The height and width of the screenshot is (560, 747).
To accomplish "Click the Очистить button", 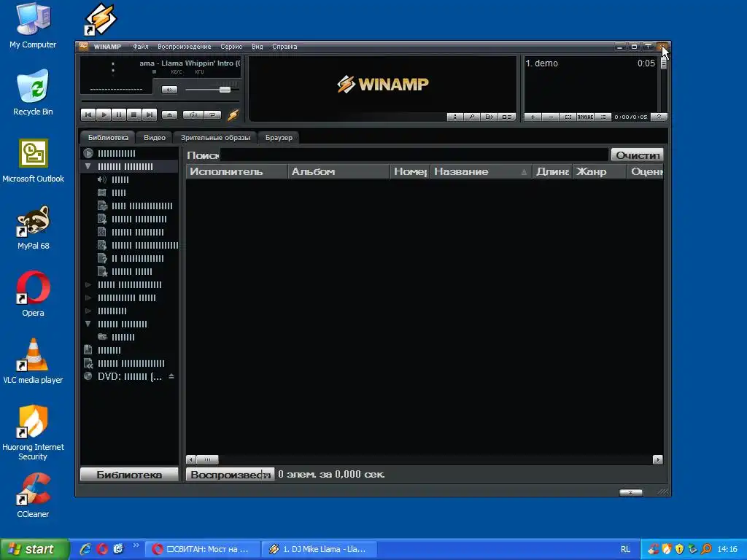I will (638, 155).
